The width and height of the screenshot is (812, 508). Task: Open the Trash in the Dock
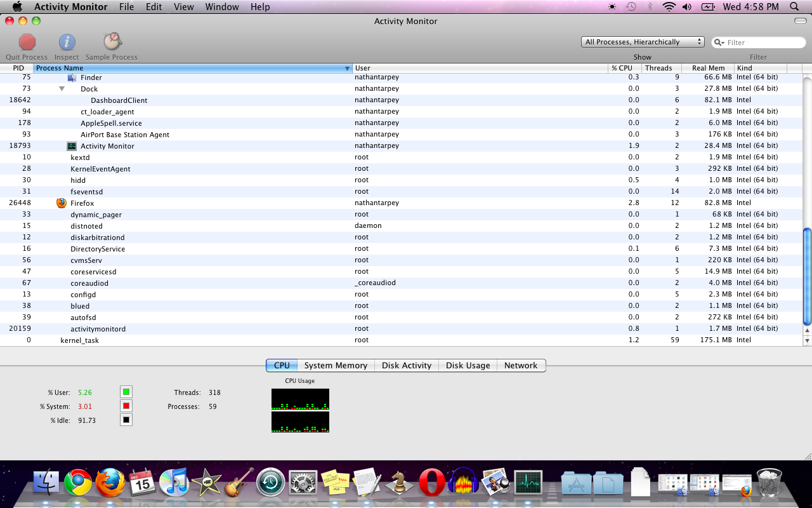(x=769, y=483)
